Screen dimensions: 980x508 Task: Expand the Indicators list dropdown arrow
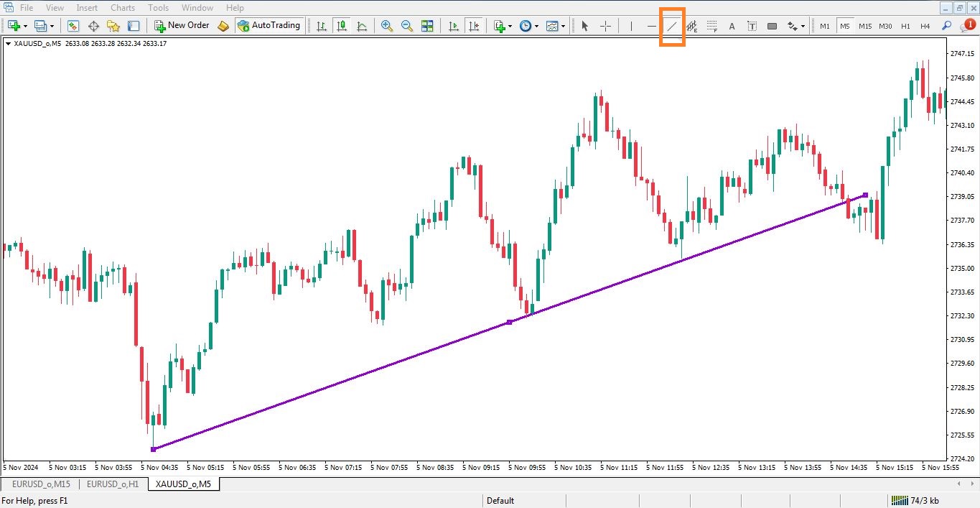point(510,26)
